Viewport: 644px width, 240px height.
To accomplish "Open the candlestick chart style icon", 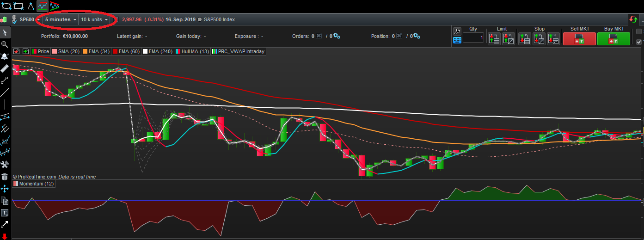I will [4, 19].
